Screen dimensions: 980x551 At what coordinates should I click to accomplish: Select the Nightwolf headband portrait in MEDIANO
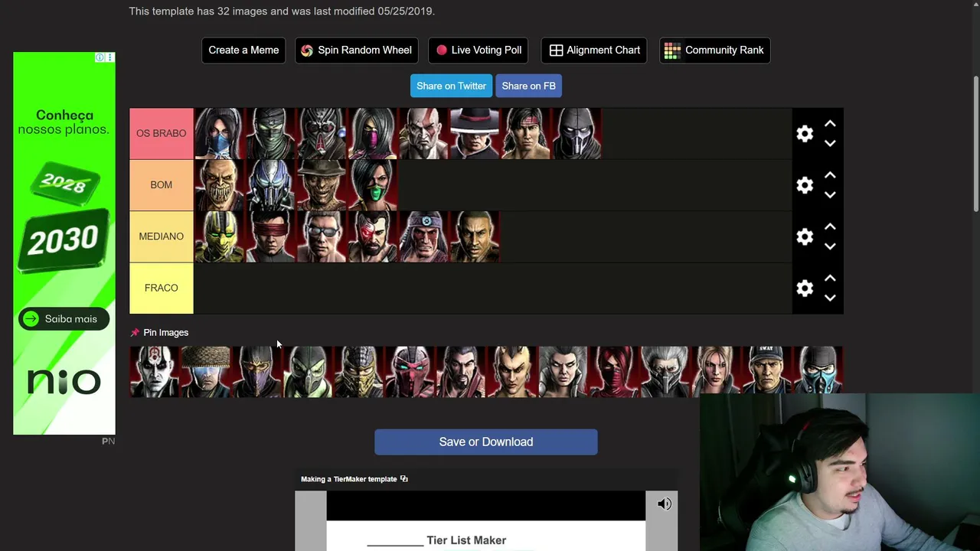(423, 236)
